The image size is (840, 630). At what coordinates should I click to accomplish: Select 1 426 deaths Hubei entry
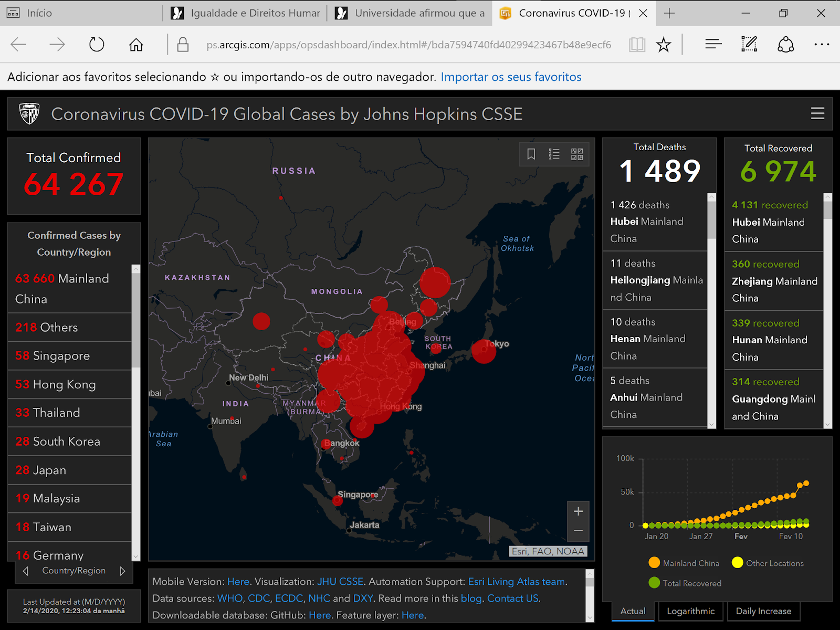[655, 222]
